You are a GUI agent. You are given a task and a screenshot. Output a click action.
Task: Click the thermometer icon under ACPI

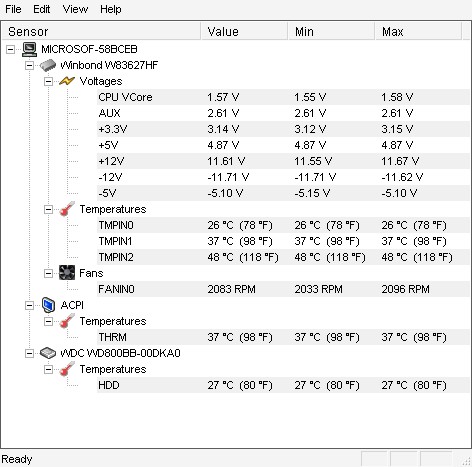pyautogui.click(x=67, y=321)
